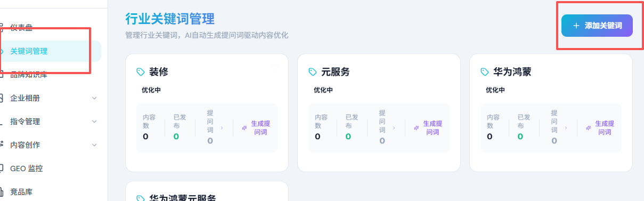Click the 添加关键词 button
This screenshot has height=201, width=644.
pos(597,26)
